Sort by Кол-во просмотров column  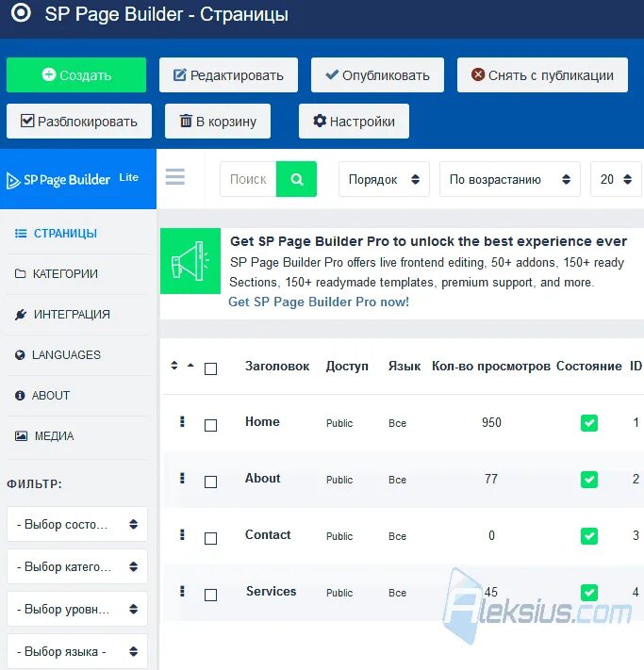[491, 367]
